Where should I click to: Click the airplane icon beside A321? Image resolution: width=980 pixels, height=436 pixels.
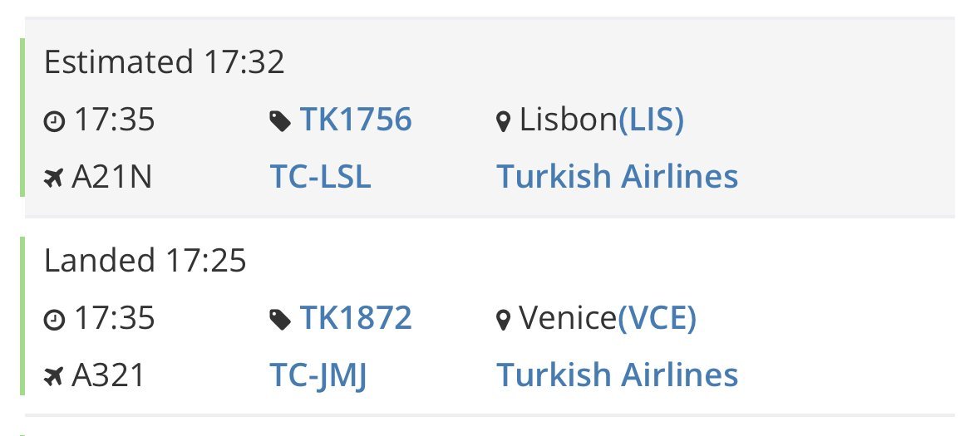coord(54,376)
